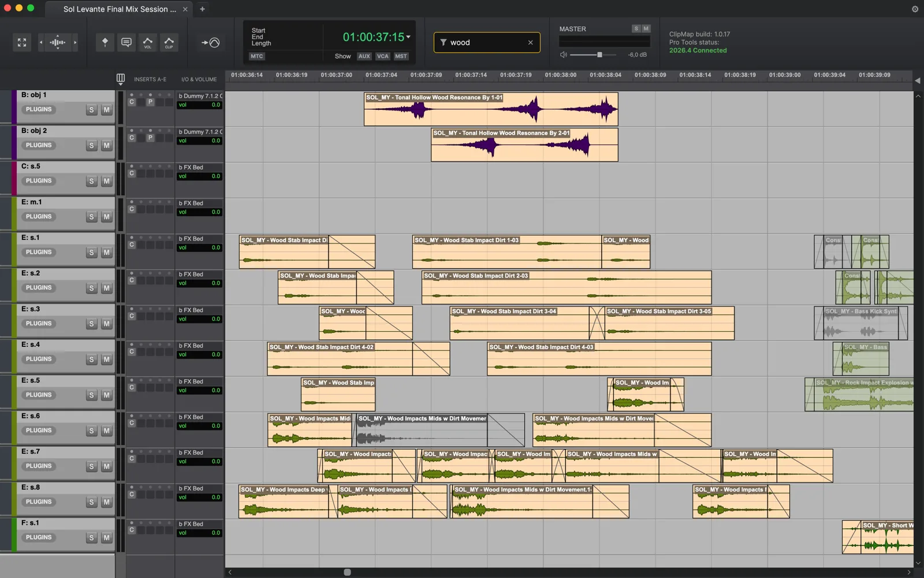Click the VOL automation icon
Screen dimensions: 924x578
148,42
